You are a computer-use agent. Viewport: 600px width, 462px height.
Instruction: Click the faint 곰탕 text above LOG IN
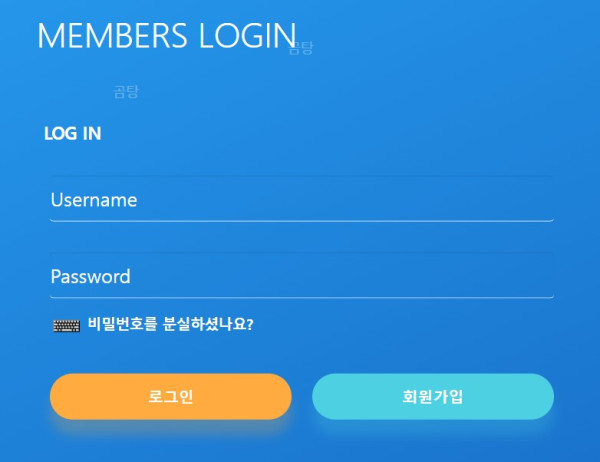click(x=126, y=92)
